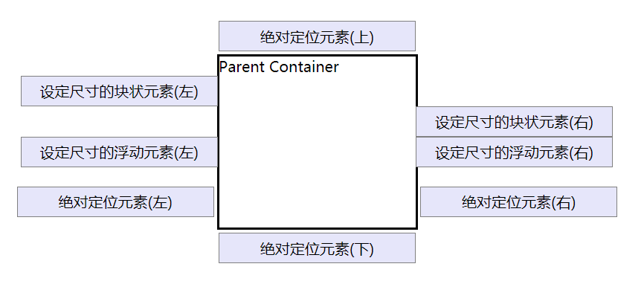Image resolution: width=644 pixels, height=284 pixels.
Task: Click the thick black bottom border of Parent Container
Action: 317,227
